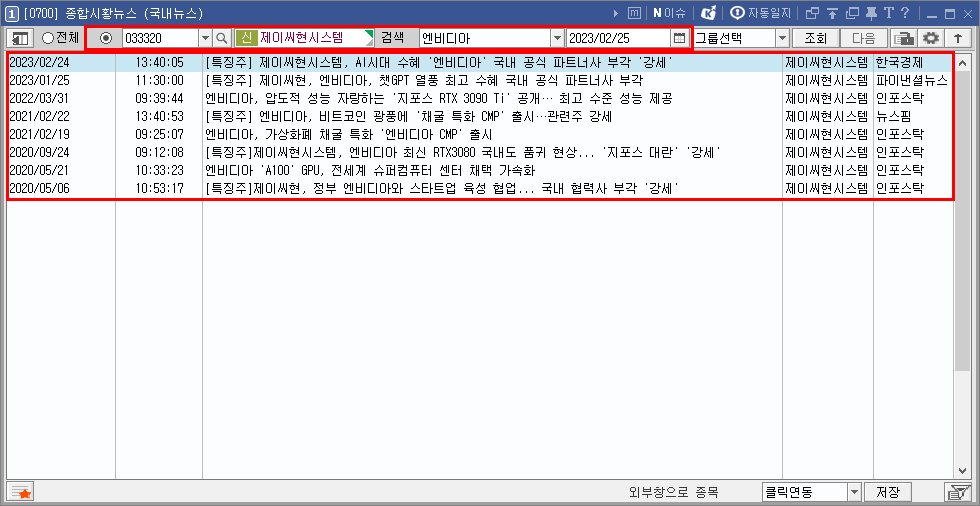Click the stock code input 033320
The width and height of the screenshot is (980, 506).
(161, 38)
